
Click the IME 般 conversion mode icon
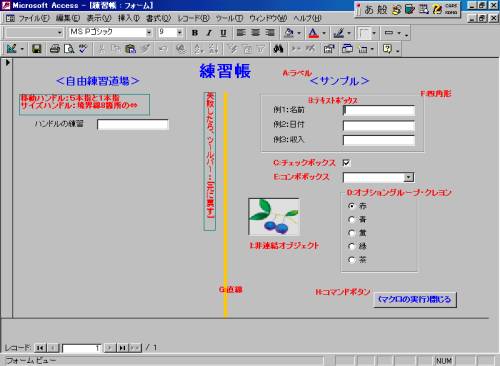382,9
